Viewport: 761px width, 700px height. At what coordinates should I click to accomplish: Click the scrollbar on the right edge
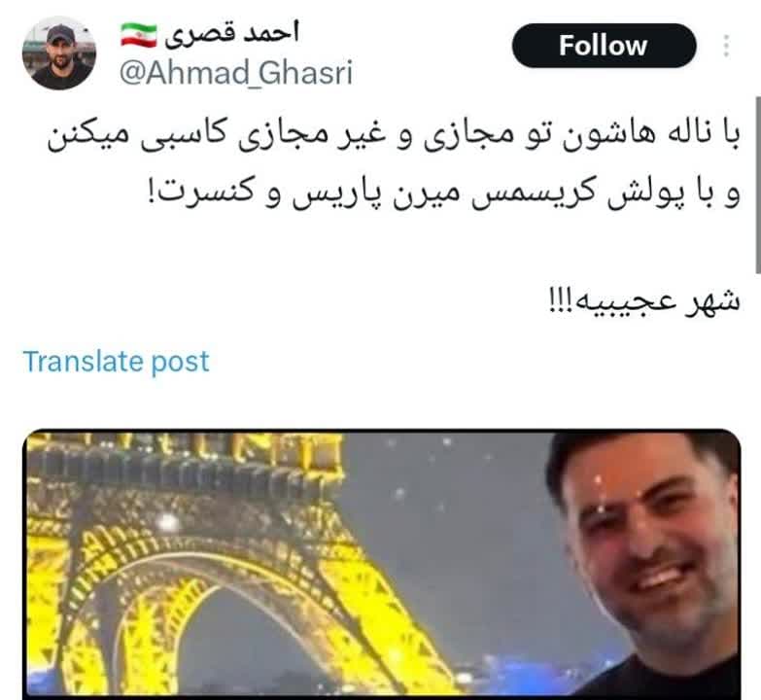(758, 186)
